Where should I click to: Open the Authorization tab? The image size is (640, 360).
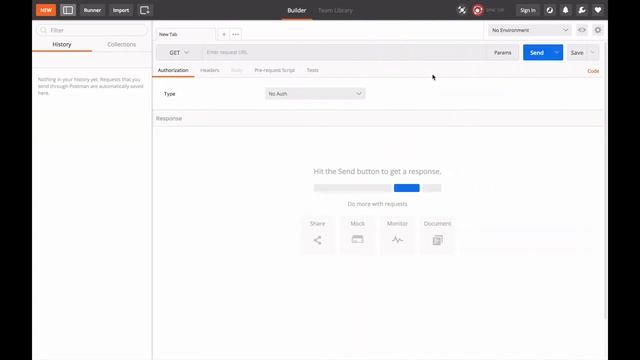click(173, 70)
